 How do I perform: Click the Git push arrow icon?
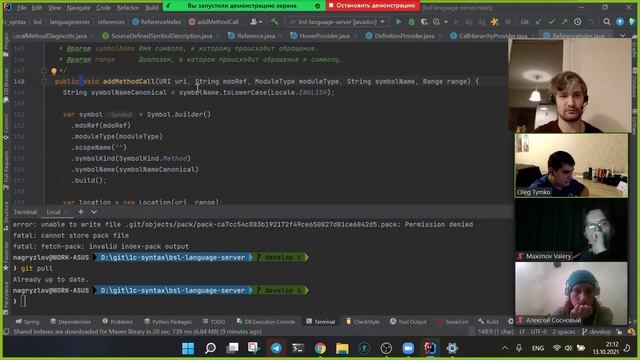click(564, 22)
